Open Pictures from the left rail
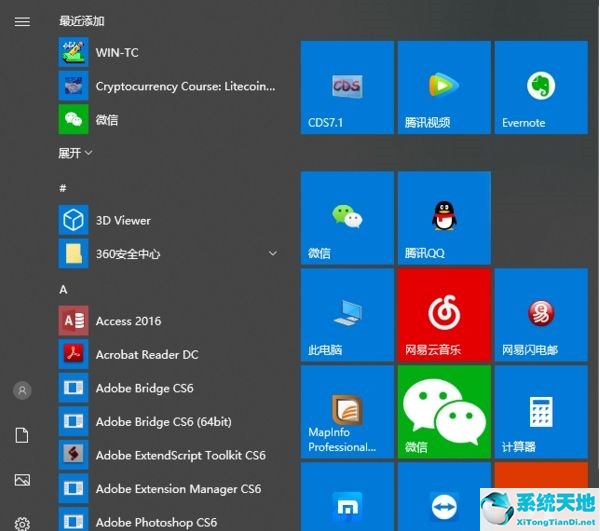Image resolution: width=600 pixels, height=531 pixels. [22, 480]
